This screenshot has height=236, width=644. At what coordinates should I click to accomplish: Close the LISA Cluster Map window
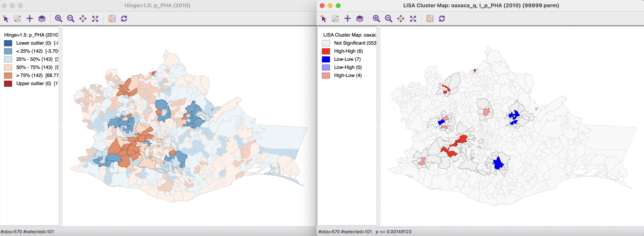[x=322, y=5]
